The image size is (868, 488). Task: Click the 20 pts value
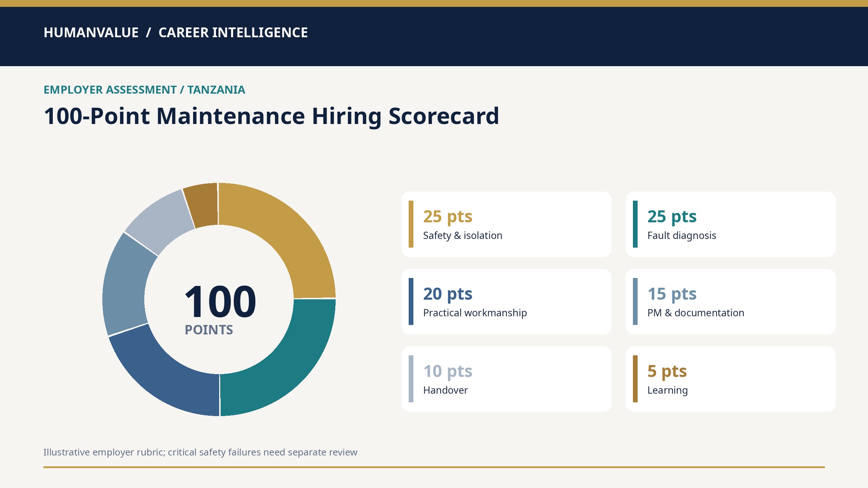448,294
